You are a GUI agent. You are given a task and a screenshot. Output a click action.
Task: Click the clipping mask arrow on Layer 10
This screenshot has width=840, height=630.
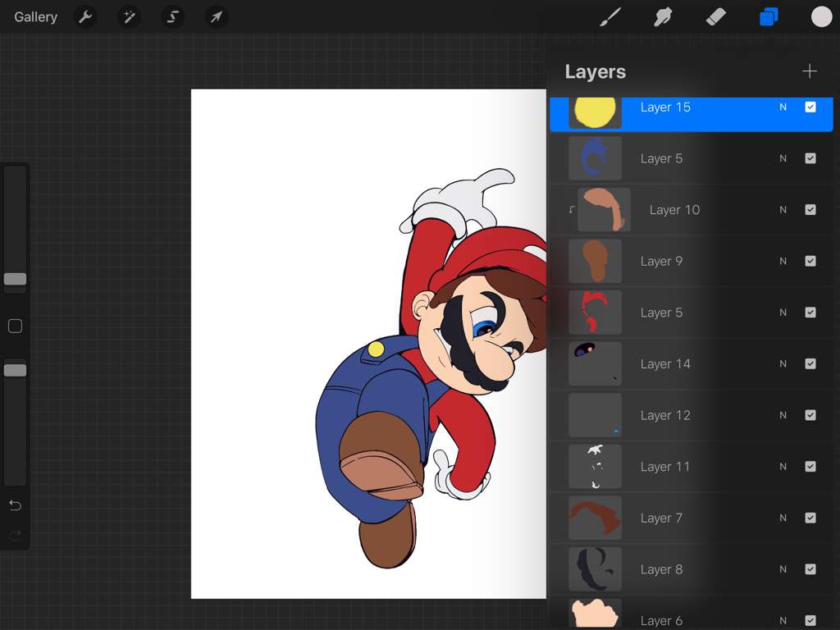(572, 209)
